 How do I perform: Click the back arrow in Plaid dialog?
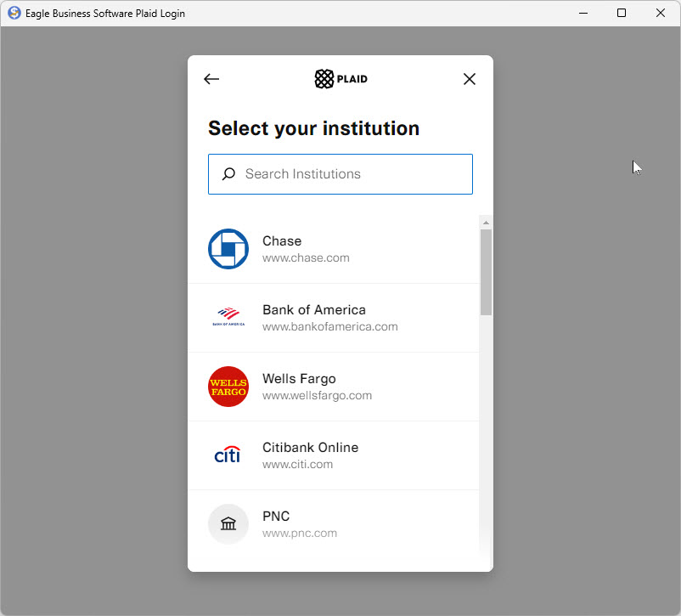tap(211, 79)
